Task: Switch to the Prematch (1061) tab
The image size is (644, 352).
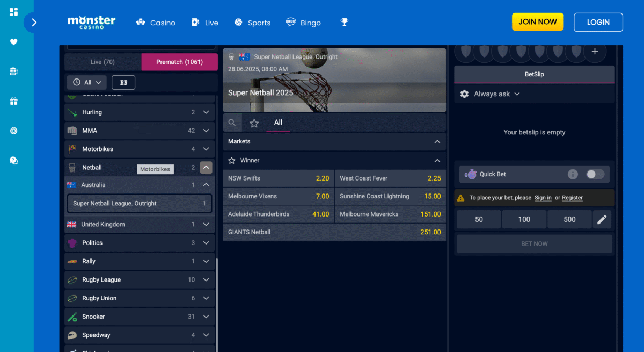Action: coord(179,62)
